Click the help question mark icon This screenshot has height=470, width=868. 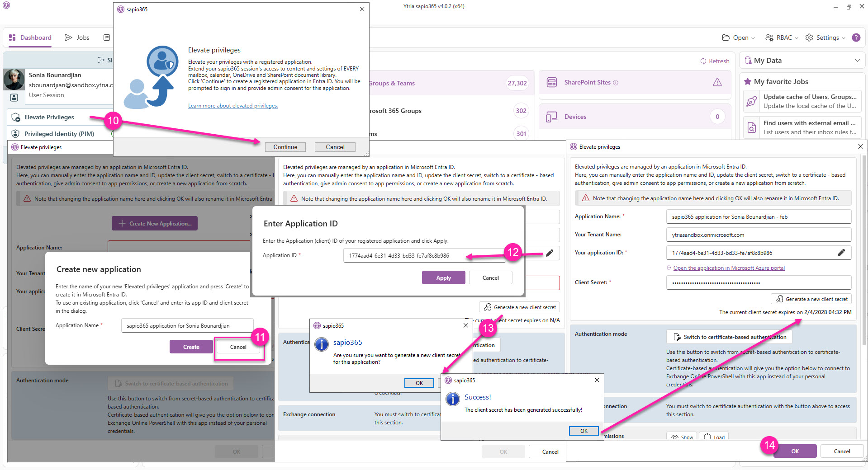(856, 38)
